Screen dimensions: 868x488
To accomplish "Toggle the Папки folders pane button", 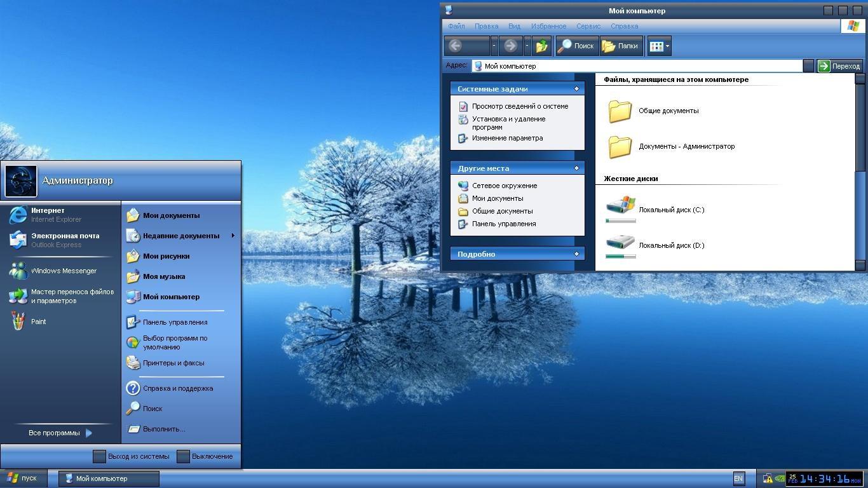I will click(x=620, y=46).
